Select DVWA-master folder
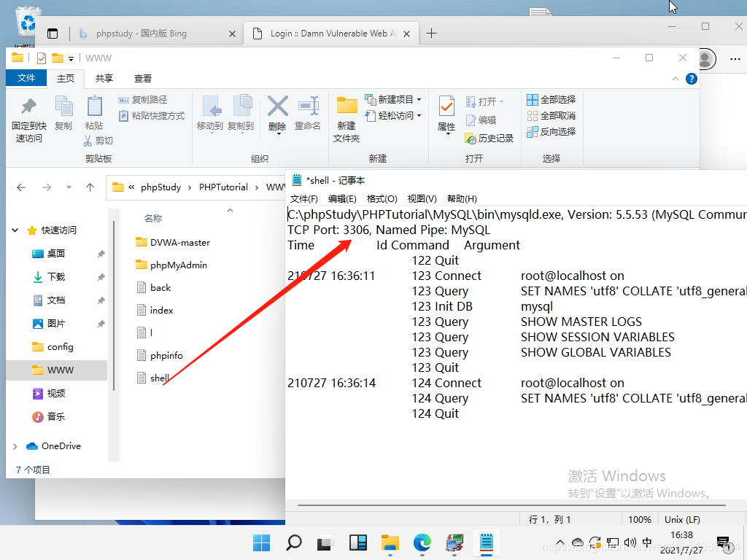 click(173, 242)
